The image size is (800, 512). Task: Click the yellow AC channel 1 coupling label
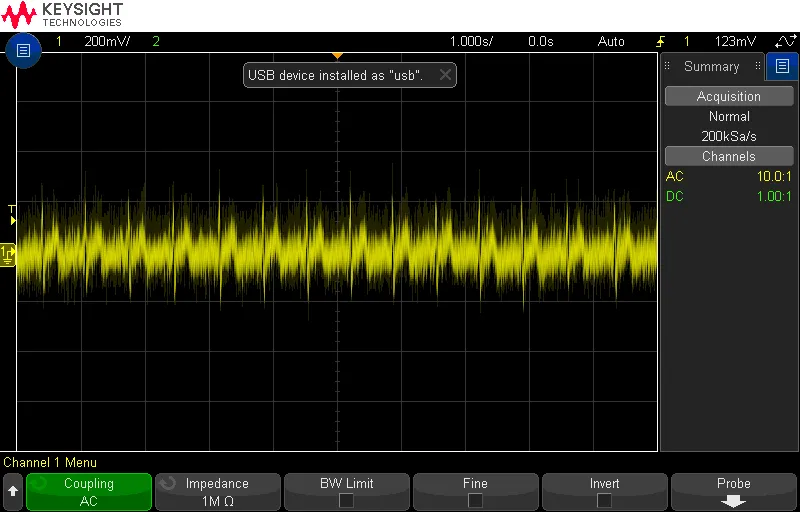(674, 176)
